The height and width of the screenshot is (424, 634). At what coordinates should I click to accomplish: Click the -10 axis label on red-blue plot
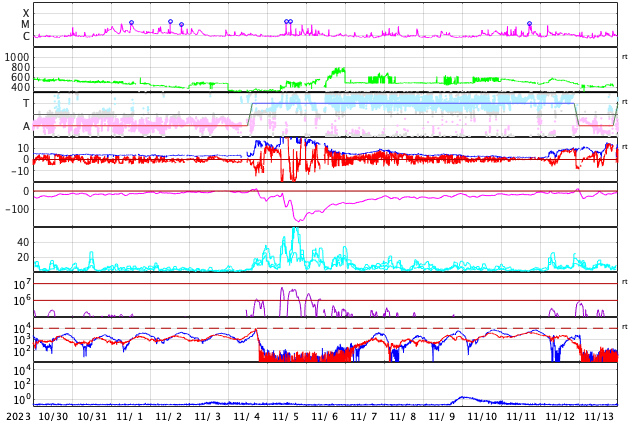pos(20,171)
